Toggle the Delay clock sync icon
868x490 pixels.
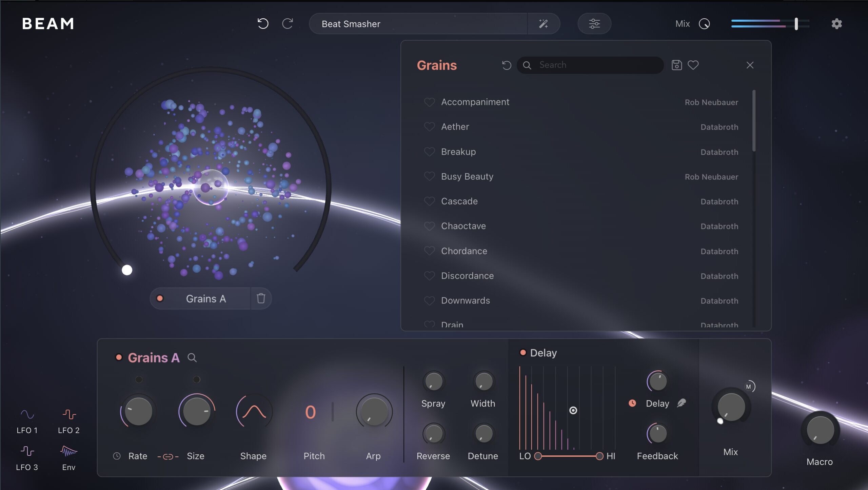coord(632,403)
